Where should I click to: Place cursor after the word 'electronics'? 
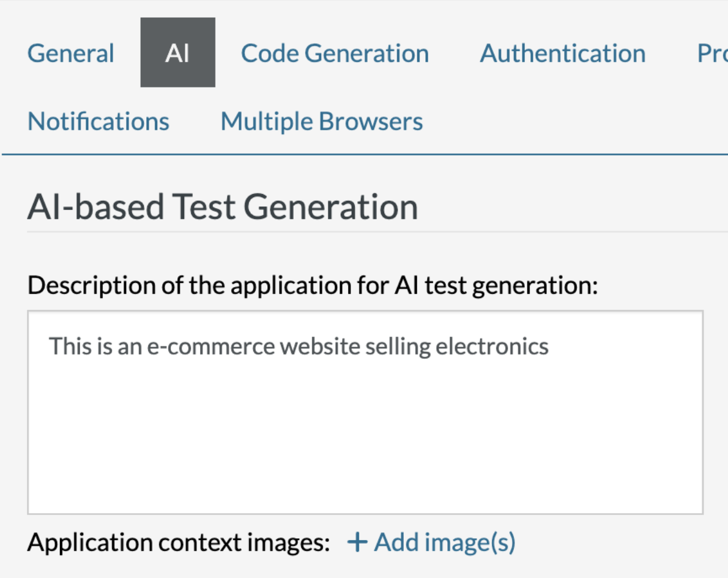[550, 347]
